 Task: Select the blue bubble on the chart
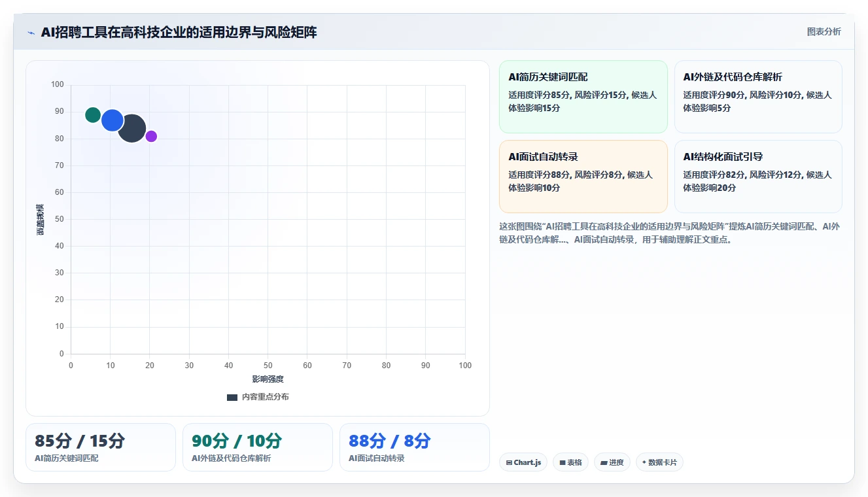113,120
